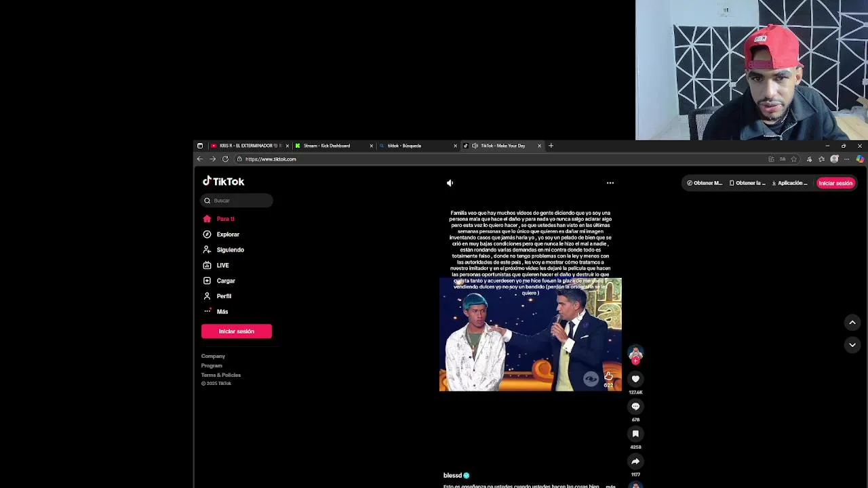The image size is (868, 488).
Task: Open comments with speech bubble icon
Action: [635, 406]
